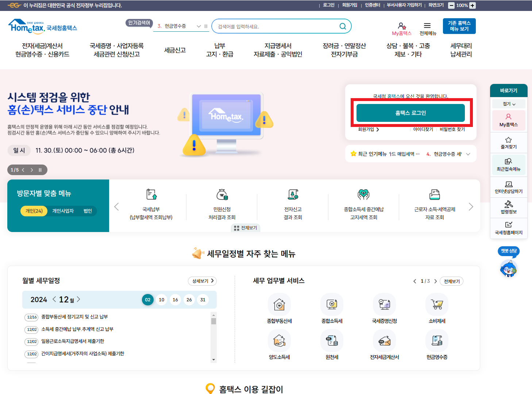Image resolution: width=532 pixels, height=394 pixels.
Task: Open 법령정보 gavel icon in sidebar
Action: pos(509,207)
